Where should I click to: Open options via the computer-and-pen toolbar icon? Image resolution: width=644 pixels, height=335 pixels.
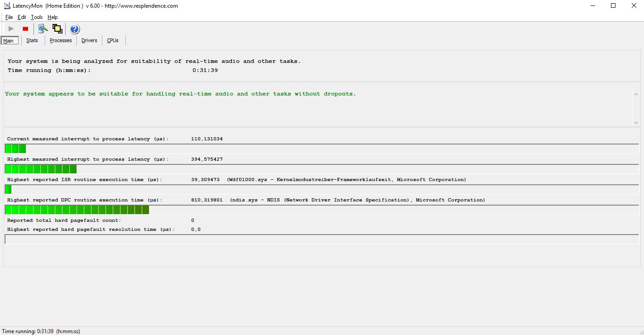point(43,29)
